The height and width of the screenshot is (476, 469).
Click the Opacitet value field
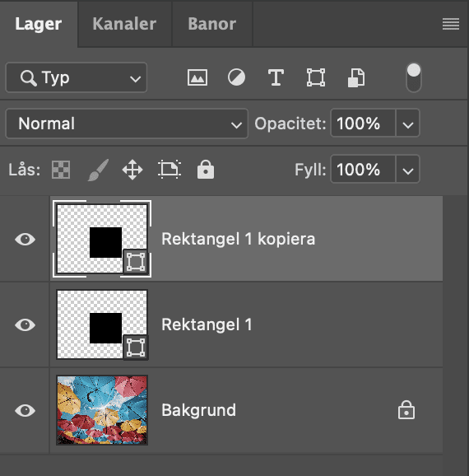[x=363, y=124]
